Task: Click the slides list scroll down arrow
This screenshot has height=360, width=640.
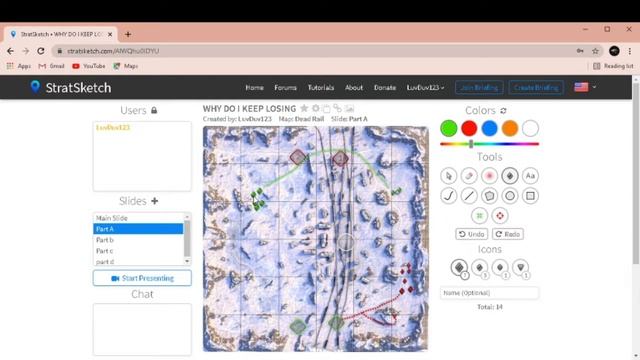Action: click(187, 261)
